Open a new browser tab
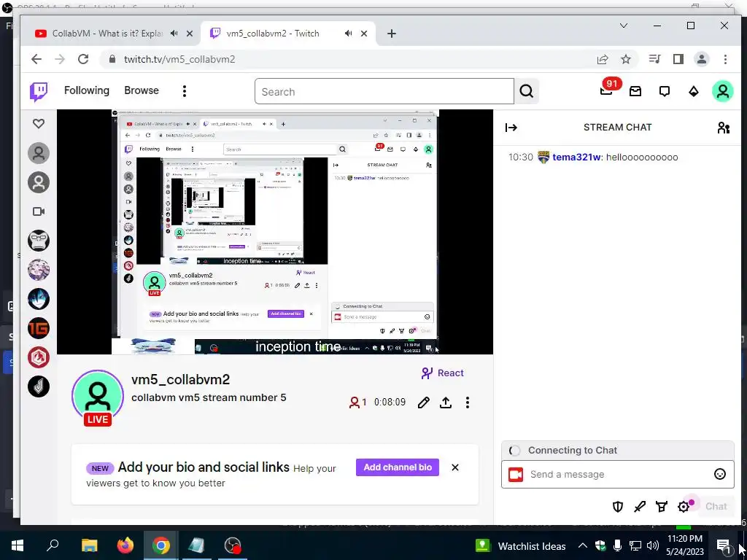 [x=392, y=34]
